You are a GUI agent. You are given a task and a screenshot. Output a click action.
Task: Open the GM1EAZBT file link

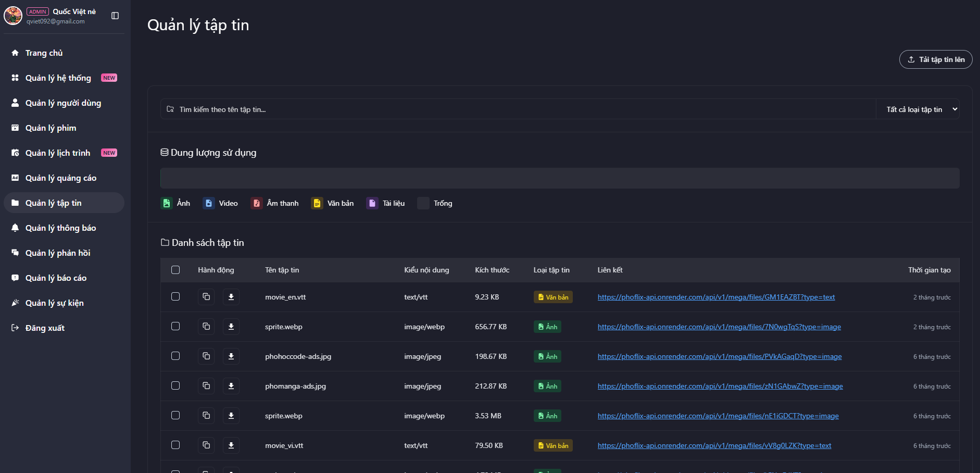[716, 297]
